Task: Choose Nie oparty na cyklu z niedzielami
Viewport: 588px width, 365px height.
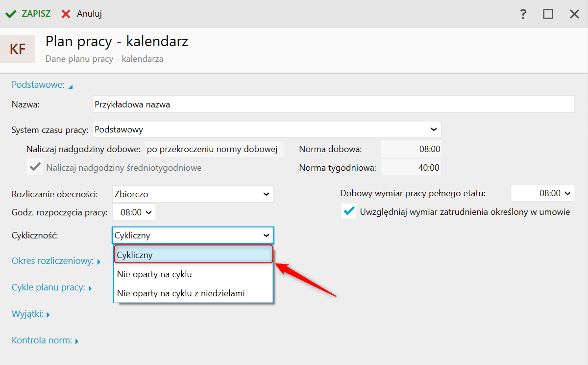Action: click(193, 293)
